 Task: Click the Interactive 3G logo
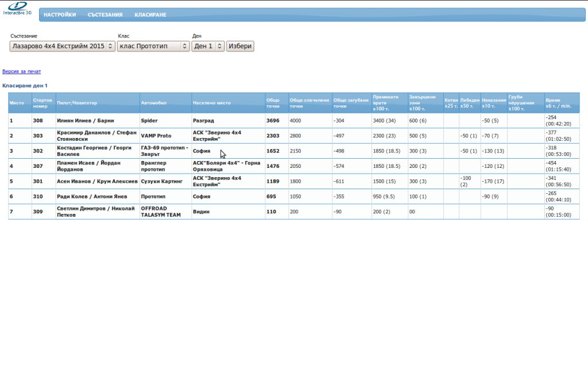[17, 9]
